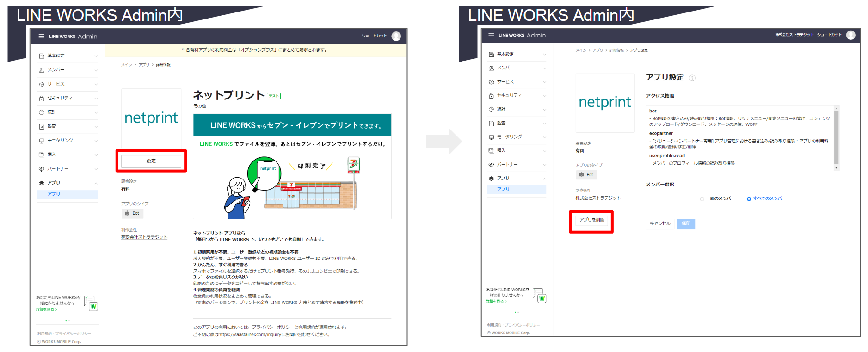Click ショートカット in right window header
The width and height of the screenshot is (868, 352).
pyautogui.click(x=829, y=35)
